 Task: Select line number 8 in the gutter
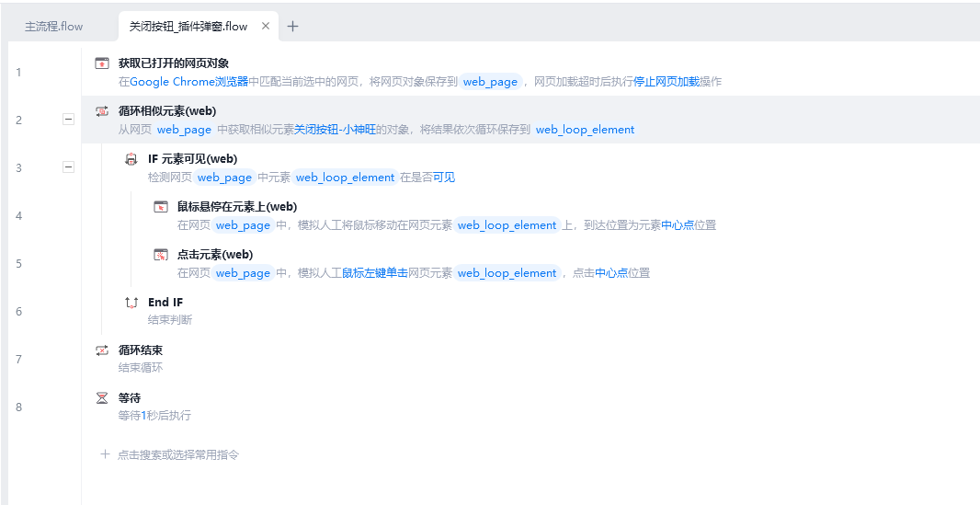click(x=18, y=407)
